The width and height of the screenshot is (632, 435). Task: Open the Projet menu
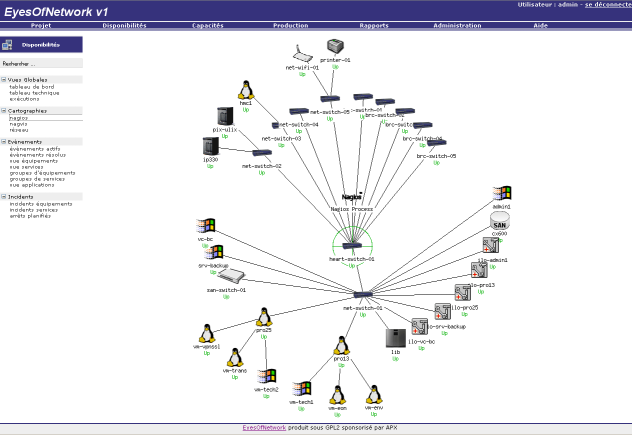[41, 25]
